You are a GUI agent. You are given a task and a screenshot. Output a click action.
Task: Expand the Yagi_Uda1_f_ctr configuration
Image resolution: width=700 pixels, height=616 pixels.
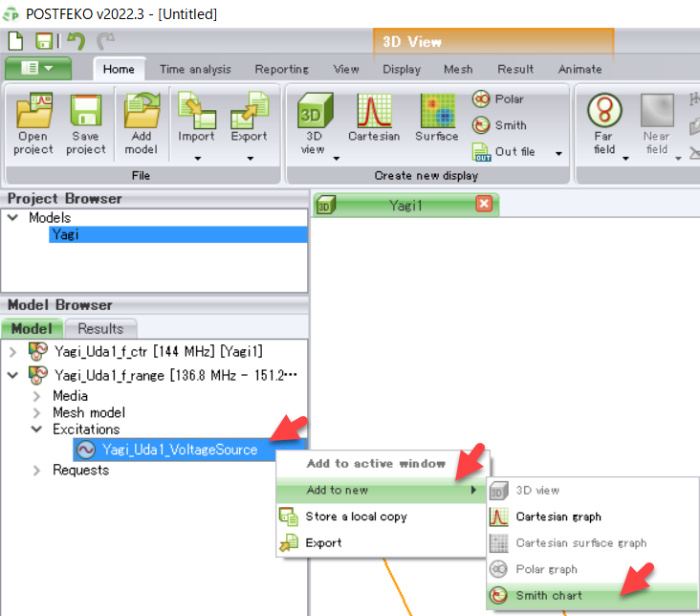click(x=13, y=352)
